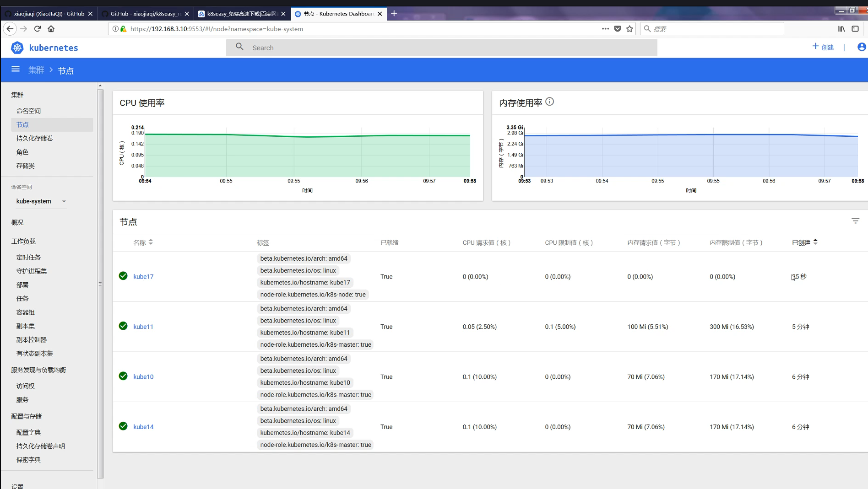Click the kube10 green ready status icon
868x489 pixels.
123,376
